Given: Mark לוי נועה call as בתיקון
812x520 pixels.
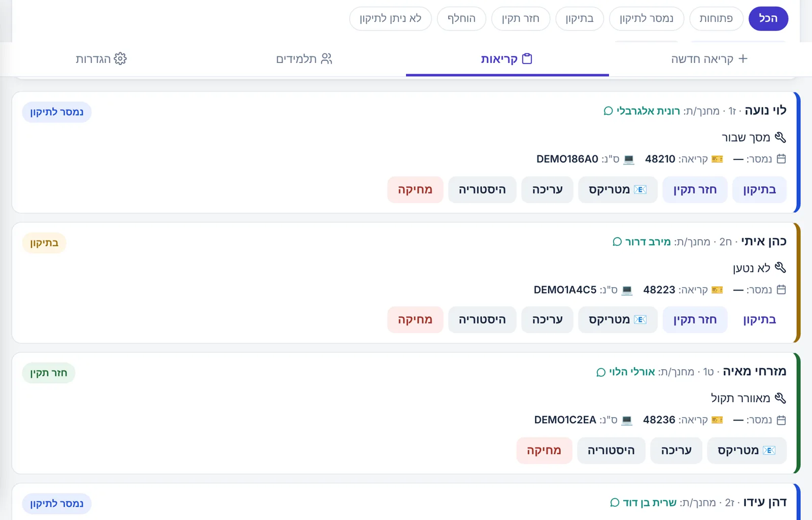Looking at the screenshot, I should (760, 189).
